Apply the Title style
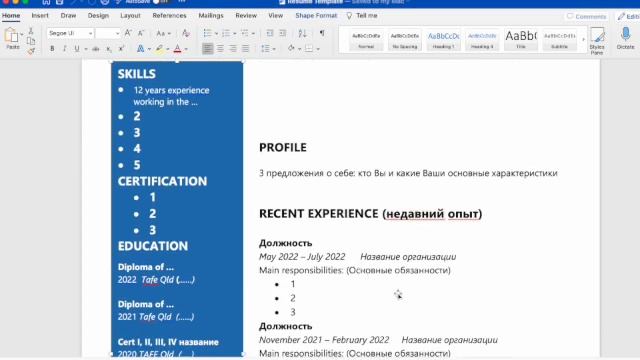This screenshot has width=640, height=360. (521, 40)
